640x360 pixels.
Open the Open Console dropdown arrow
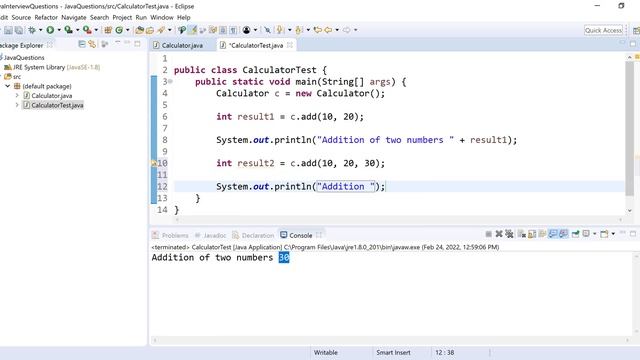pos(613,234)
